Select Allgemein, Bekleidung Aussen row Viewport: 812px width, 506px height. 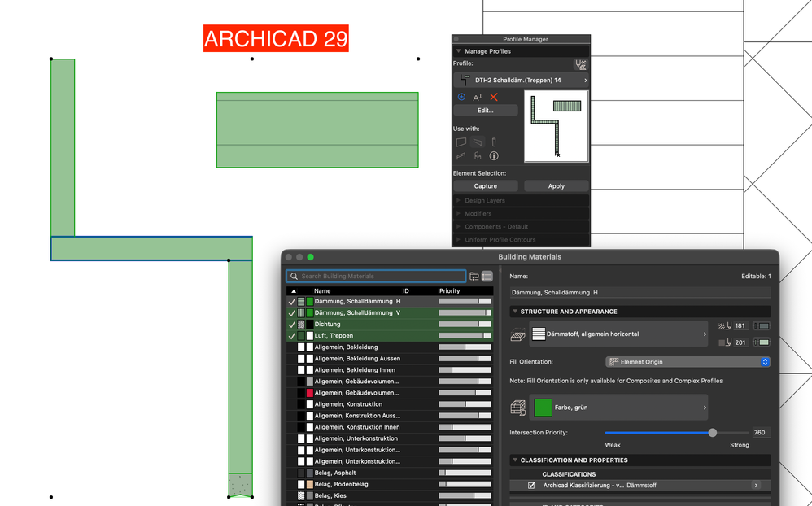tap(390, 359)
